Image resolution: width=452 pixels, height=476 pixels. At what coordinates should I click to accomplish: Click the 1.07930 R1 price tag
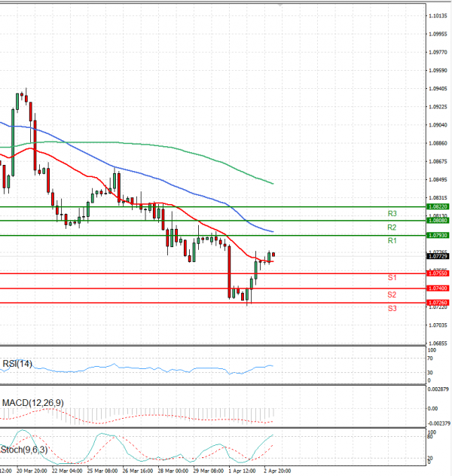[438, 235]
